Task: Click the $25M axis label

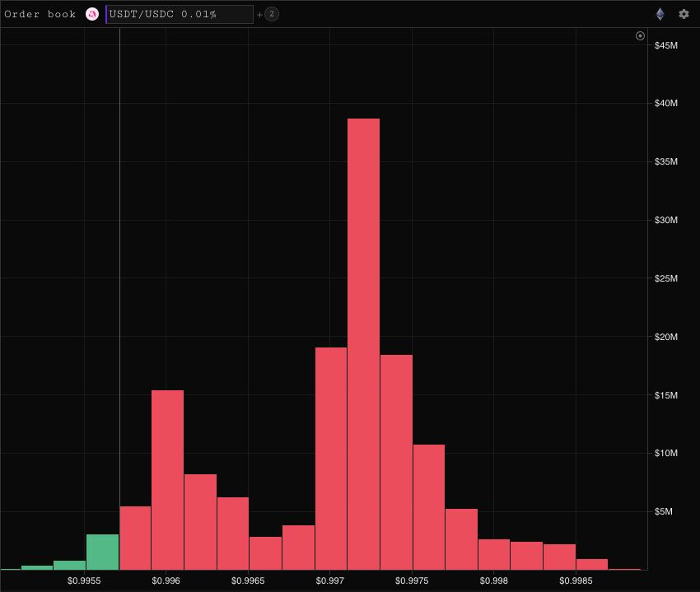Action: click(x=665, y=278)
